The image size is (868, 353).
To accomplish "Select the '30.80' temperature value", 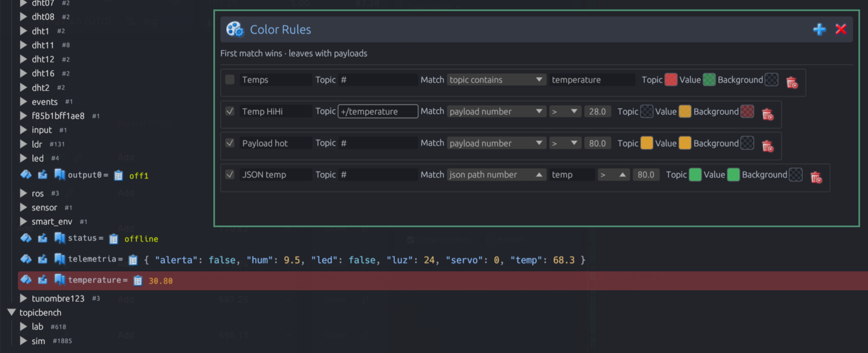I will (160, 281).
